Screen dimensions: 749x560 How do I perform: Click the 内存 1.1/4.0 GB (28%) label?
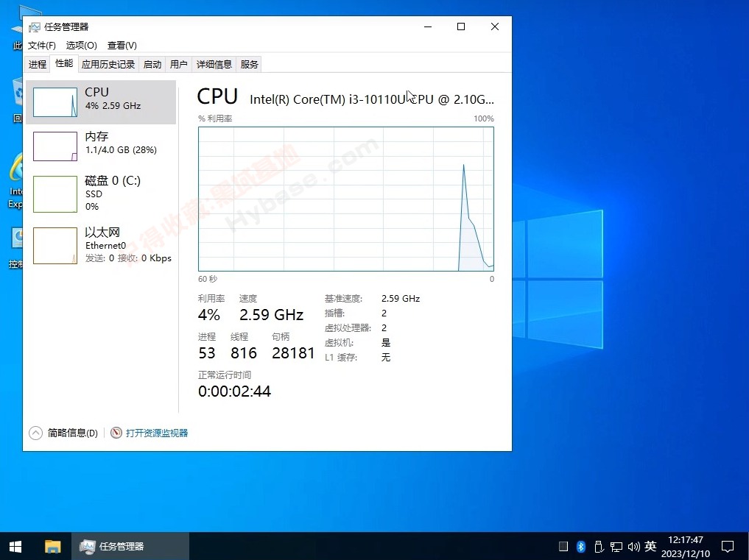tap(121, 143)
